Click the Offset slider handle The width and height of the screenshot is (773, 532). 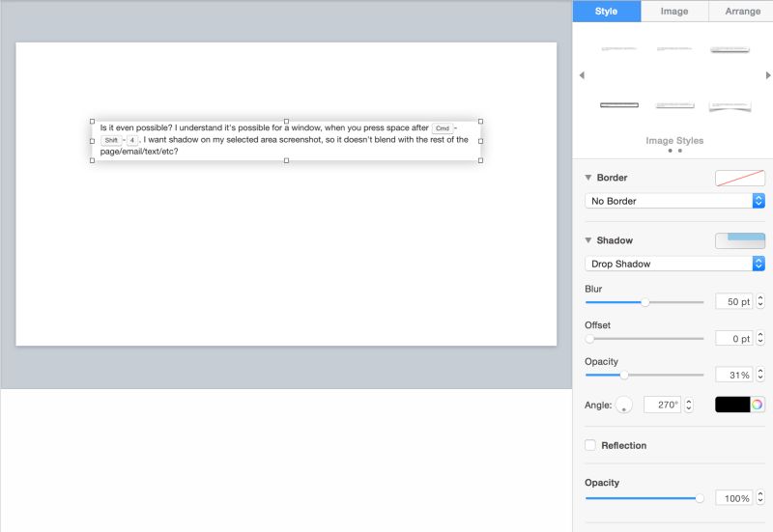pos(589,339)
